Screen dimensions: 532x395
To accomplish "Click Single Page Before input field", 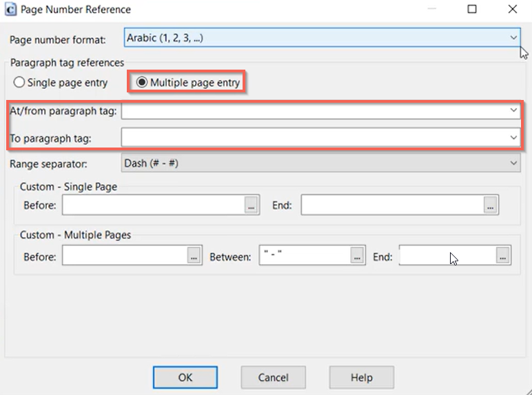I will click(154, 205).
